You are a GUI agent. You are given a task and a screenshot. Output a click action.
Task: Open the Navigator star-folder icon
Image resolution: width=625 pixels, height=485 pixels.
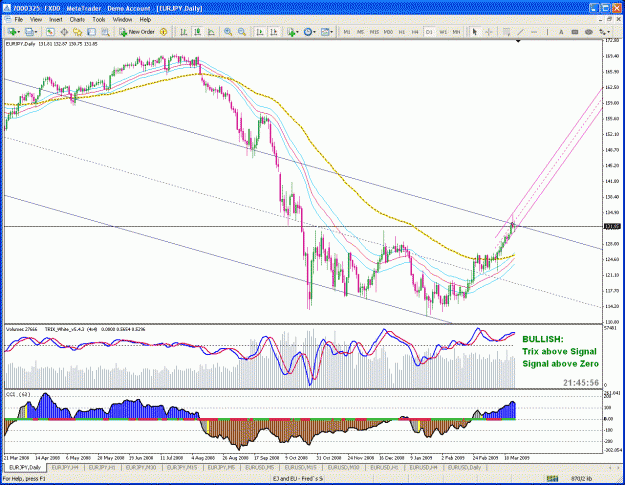77,32
